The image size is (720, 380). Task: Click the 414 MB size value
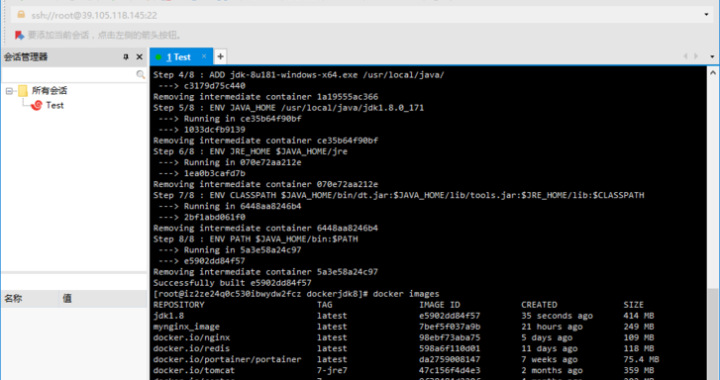(639, 316)
